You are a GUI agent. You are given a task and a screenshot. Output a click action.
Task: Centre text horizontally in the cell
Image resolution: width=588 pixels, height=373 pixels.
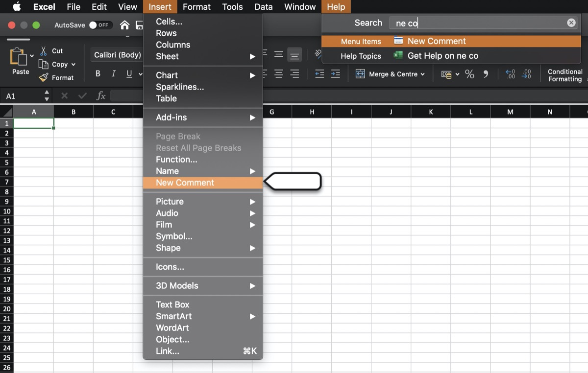(279, 74)
